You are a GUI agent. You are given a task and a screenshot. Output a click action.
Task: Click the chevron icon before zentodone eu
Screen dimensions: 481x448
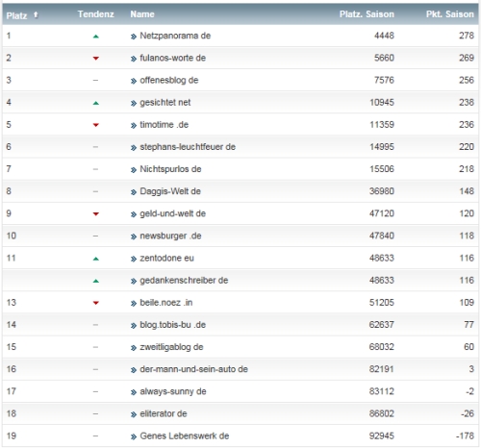(x=134, y=259)
